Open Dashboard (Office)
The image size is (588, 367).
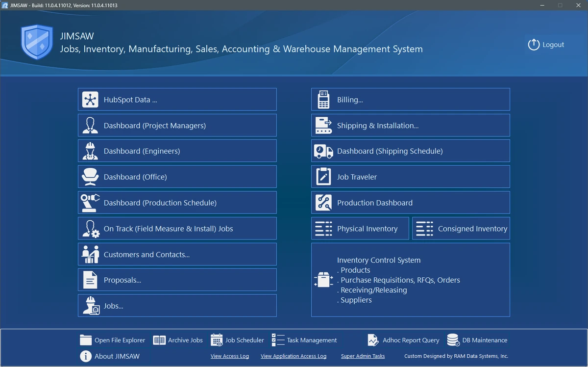coord(177,177)
